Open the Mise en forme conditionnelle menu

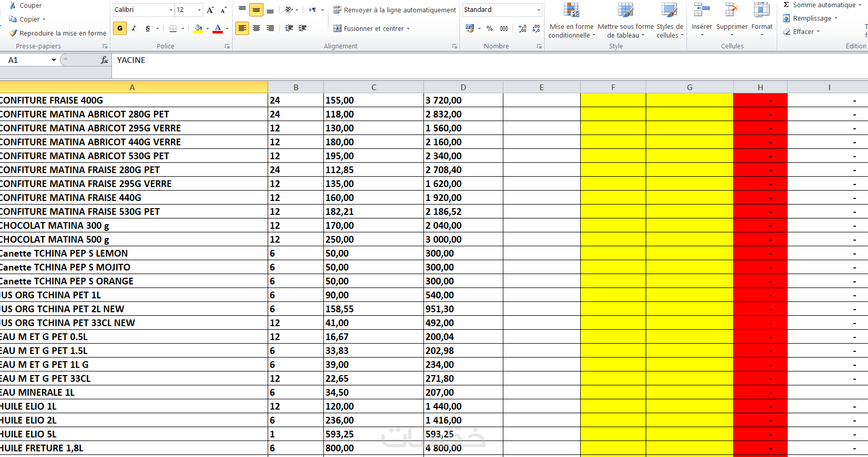(571, 21)
